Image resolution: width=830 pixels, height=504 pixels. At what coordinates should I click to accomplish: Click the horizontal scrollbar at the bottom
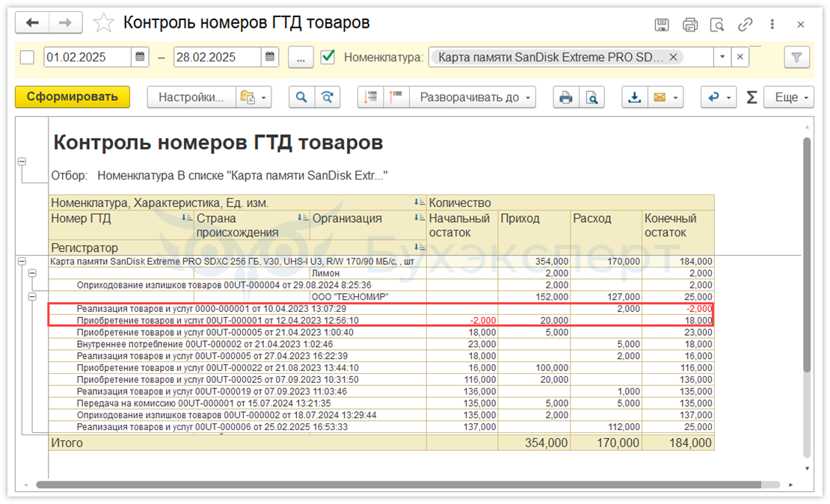pos(404,485)
